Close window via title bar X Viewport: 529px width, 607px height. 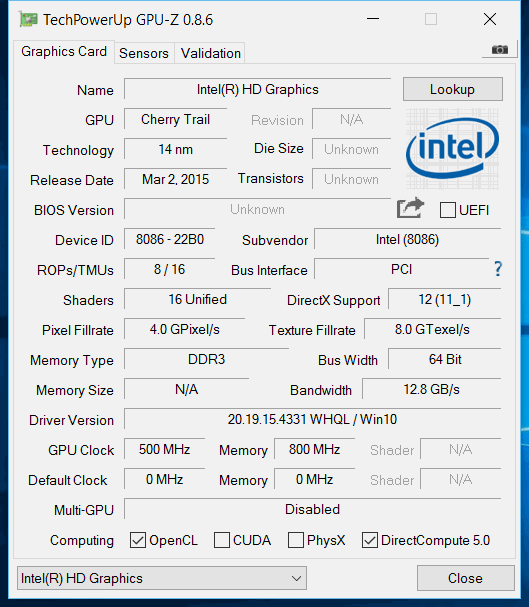point(490,19)
